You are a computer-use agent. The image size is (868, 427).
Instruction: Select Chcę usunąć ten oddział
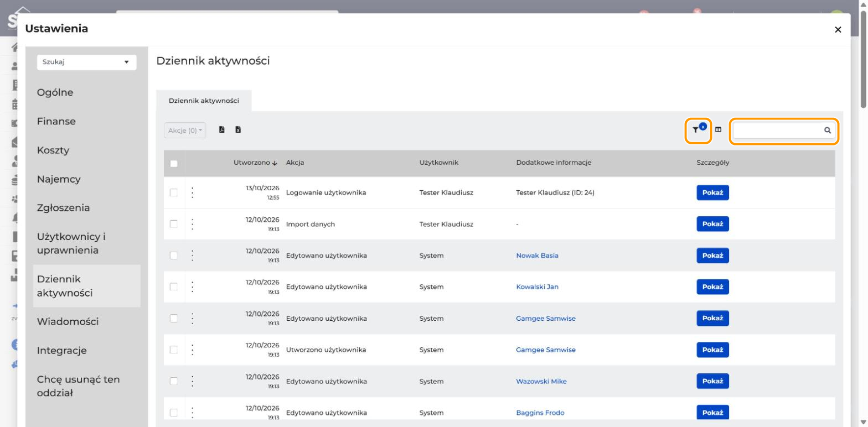point(78,386)
